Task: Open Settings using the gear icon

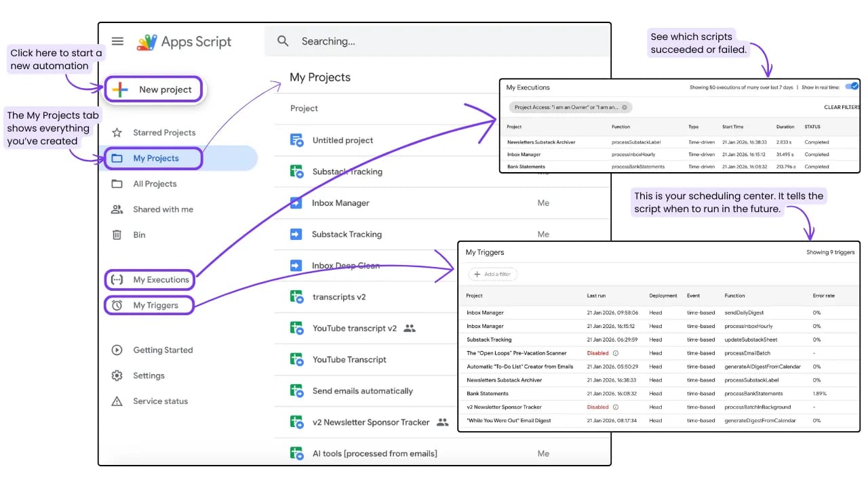Action: [119, 375]
